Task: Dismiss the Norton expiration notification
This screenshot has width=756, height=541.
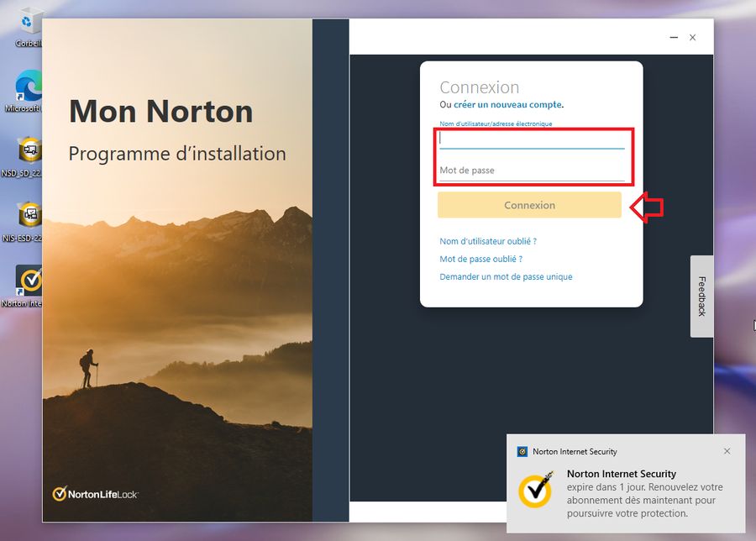Action: [x=727, y=450]
